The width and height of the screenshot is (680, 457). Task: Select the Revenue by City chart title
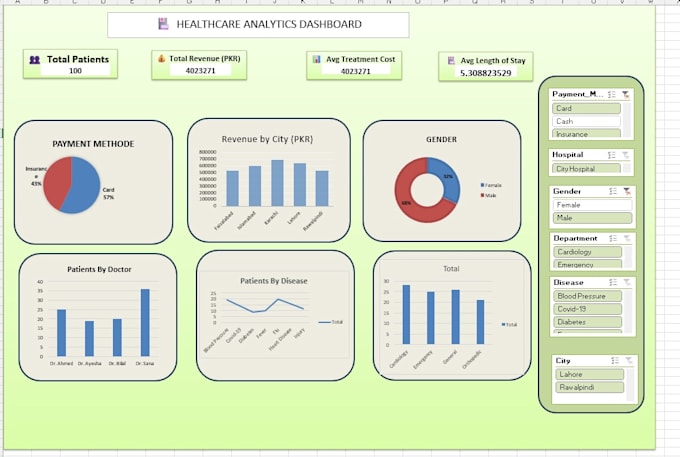(x=267, y=139)
